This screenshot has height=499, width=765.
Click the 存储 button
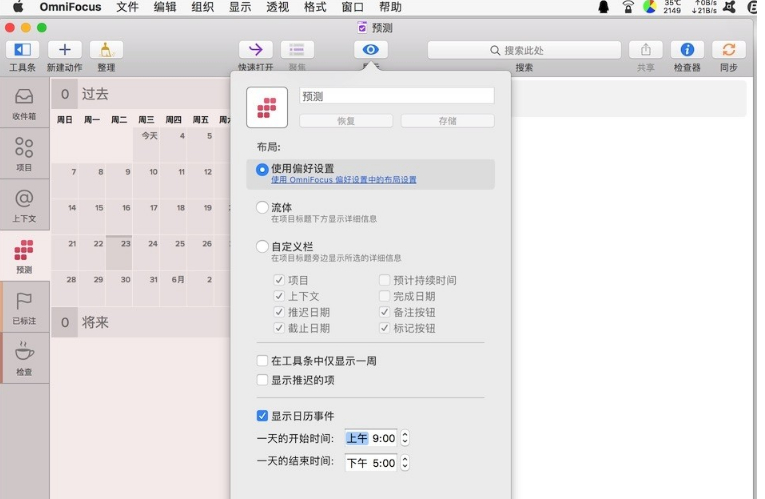click(x=447, y=121)
